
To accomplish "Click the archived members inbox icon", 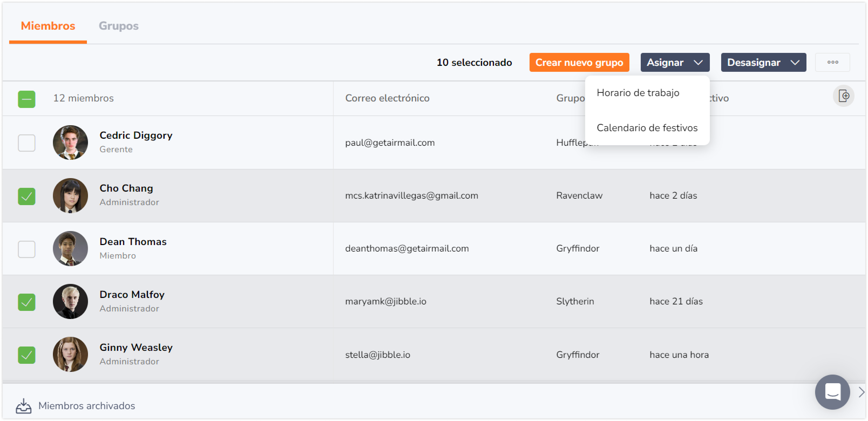I will pyautogui.click(x=23, y=406).
